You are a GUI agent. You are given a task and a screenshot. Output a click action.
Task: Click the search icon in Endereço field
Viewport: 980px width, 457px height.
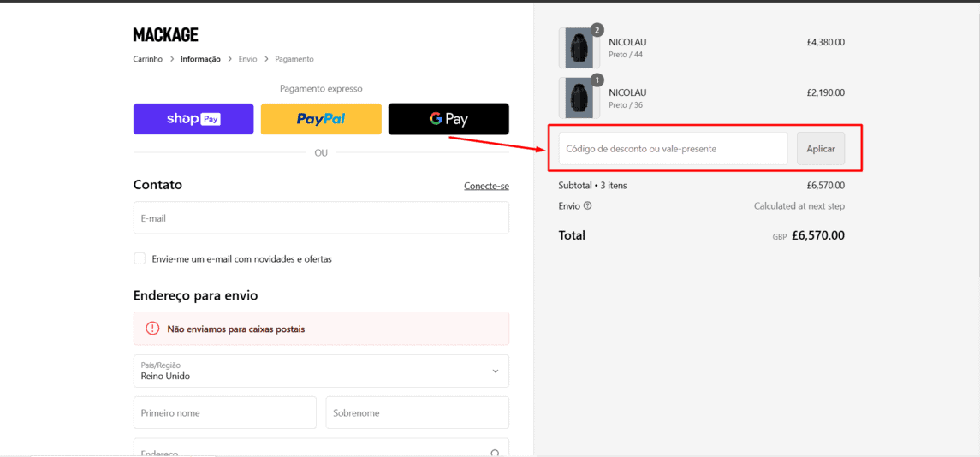click(x=495, y=453)
